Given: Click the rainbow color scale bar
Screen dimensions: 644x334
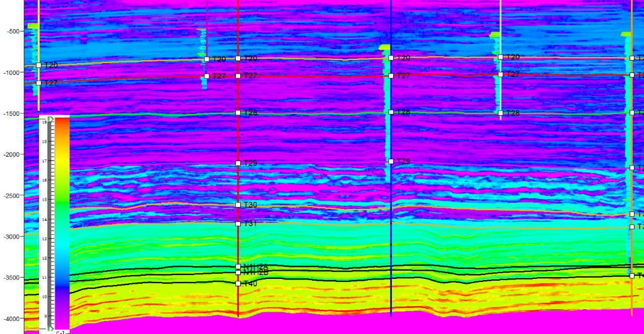Looking at the screenshot, I should coord(62,224).
